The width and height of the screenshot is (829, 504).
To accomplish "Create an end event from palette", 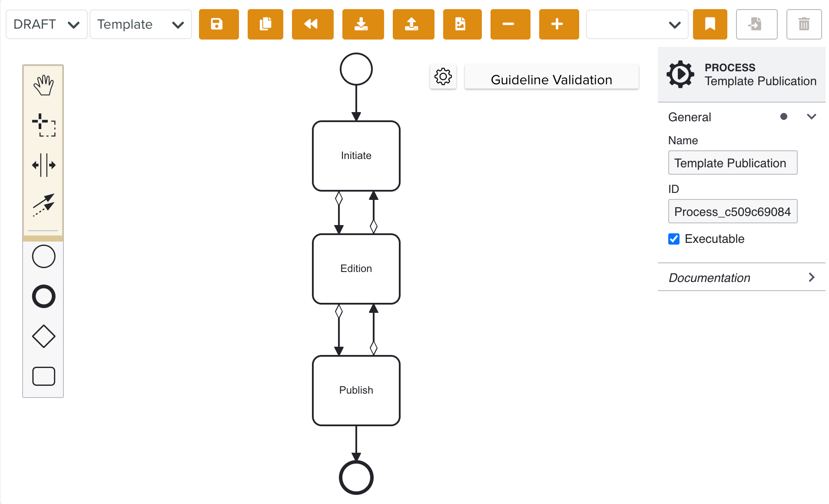I will 43,296.
